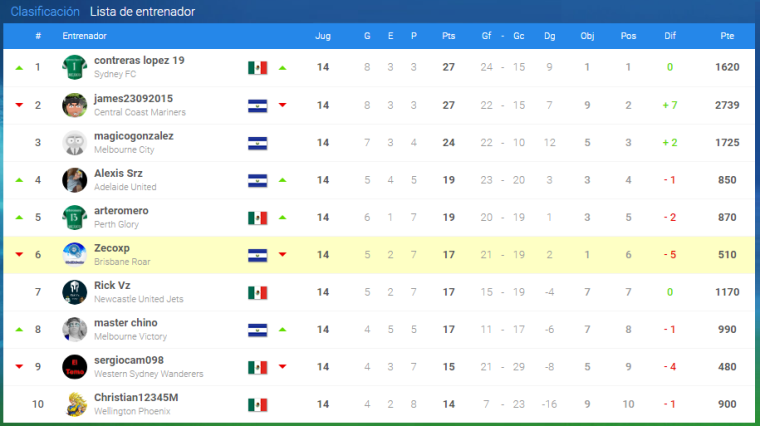Screen dimensions: 760x426
Task: Sort by Entrenador column header
Action: tap(84, 36)
